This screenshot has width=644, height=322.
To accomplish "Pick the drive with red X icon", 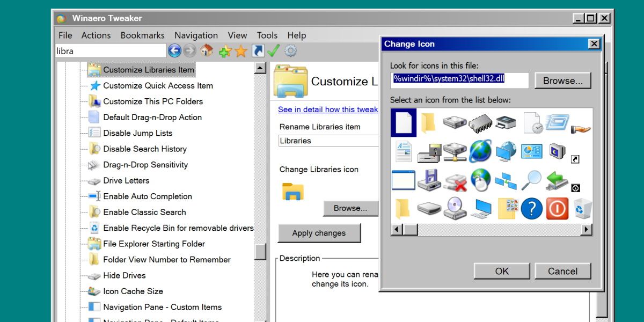I will [x=455, y=182].
